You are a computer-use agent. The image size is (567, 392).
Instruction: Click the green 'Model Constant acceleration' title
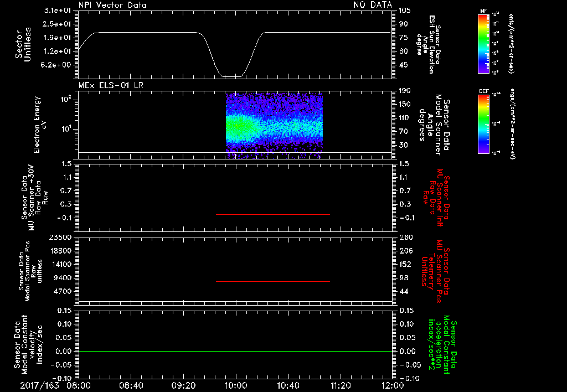coord(442,345)
